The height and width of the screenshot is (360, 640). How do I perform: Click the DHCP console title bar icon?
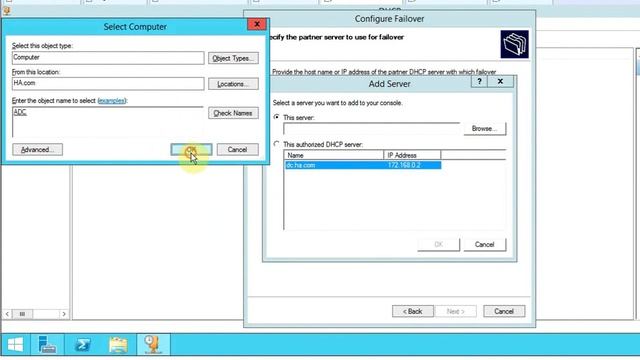[7, 11]
